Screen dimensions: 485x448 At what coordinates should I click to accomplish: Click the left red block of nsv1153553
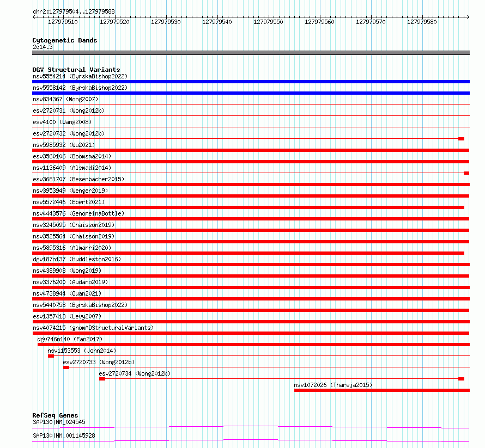[x=51, y=356]
